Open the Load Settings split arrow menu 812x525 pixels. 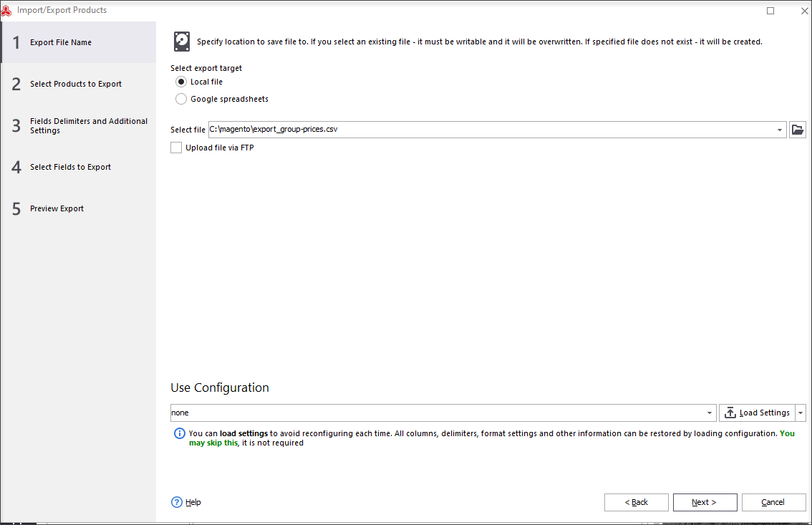tap(801, 413)
